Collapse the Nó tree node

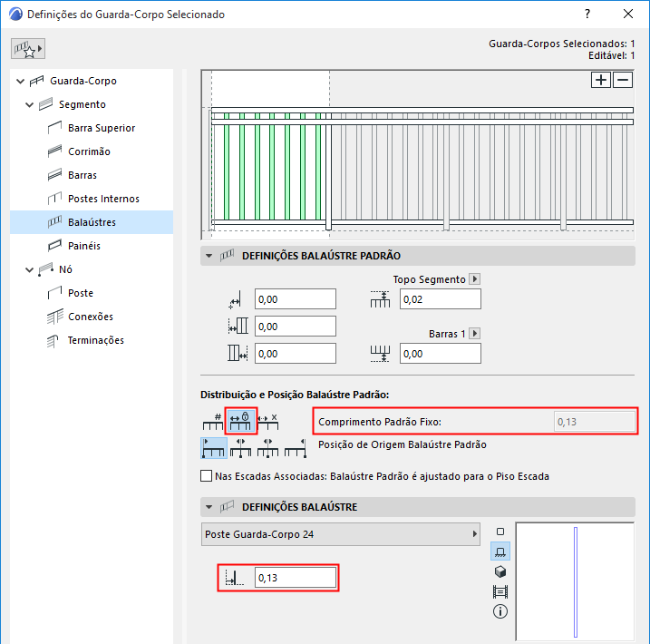point(29,269)
